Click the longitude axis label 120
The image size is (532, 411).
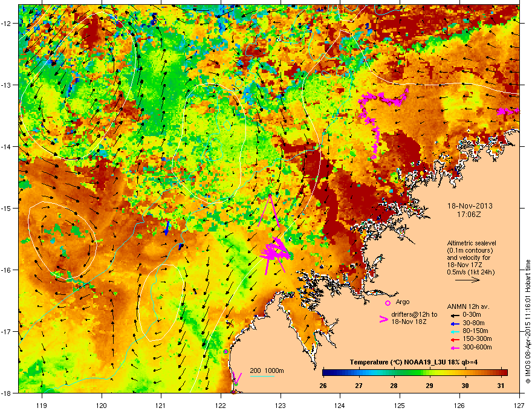pos(102,405)
